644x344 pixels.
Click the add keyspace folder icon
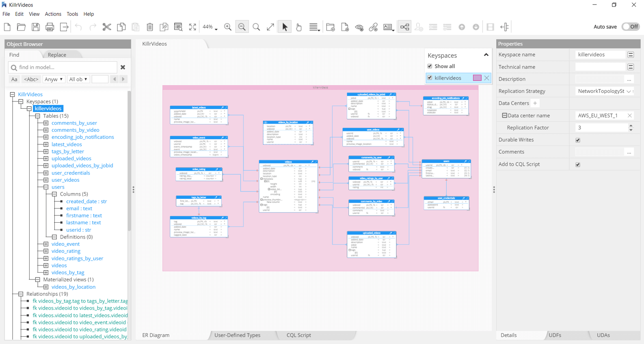[x=331, y=27]
